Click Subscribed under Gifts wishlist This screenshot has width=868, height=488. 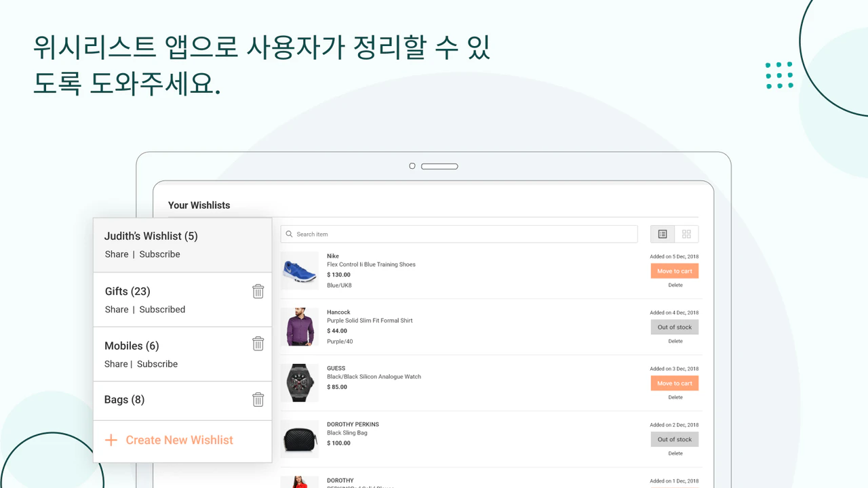pyautogui.click(x=162, y=309)
